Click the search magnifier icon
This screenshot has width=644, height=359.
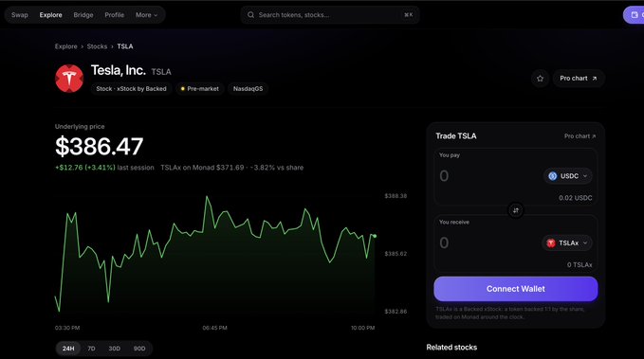[250, 15]
